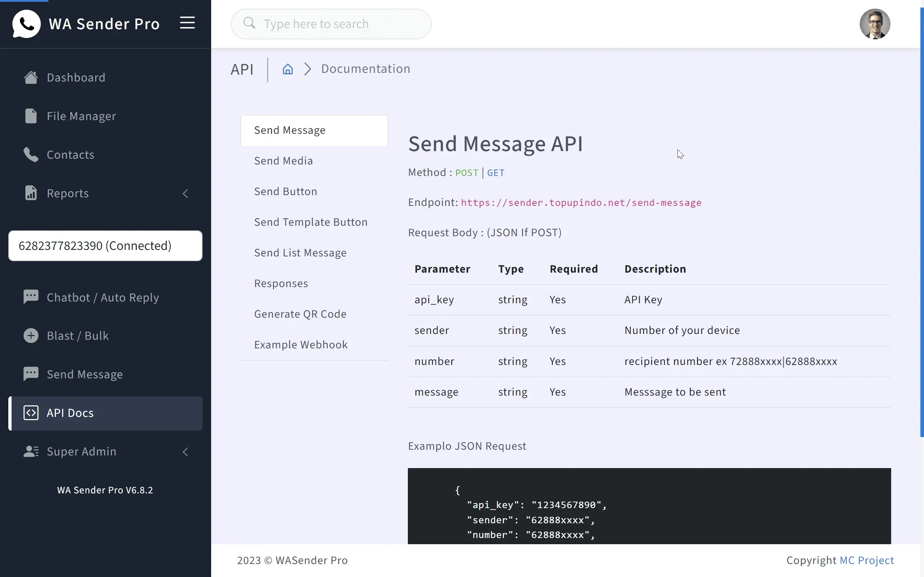This screenshot has height=577, width=924.
Task: Go to Contacts page
Action: click(70, 155)
